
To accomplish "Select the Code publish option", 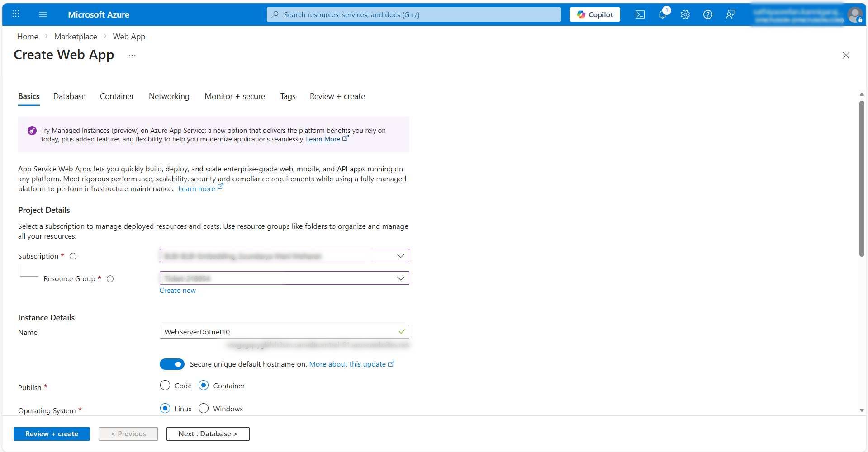I will point(165,386).
